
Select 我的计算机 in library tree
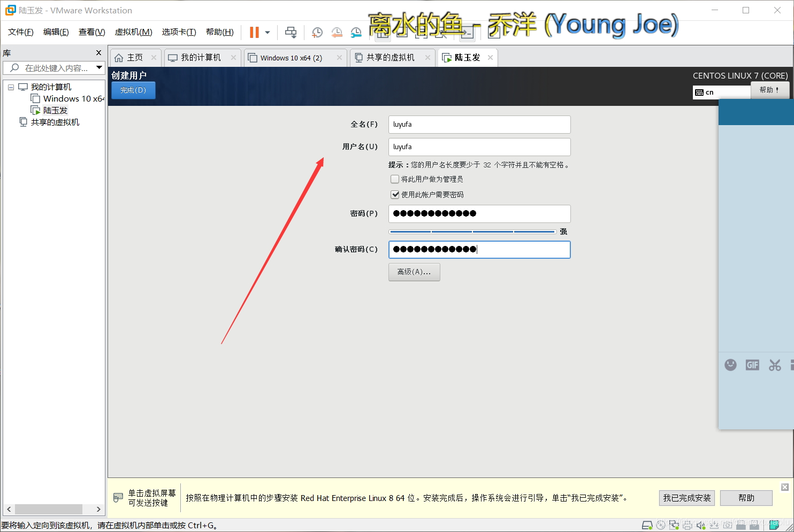[51, 87]
